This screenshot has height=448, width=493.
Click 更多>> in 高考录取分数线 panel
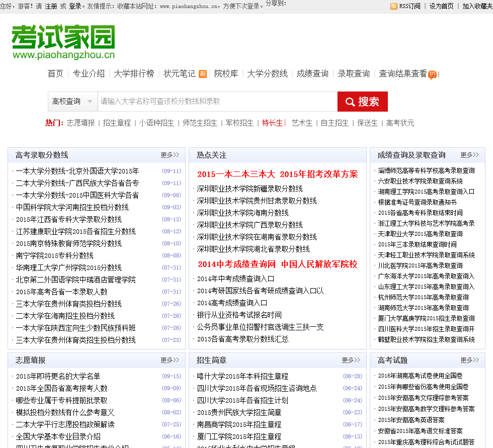[x=170, y=155]
